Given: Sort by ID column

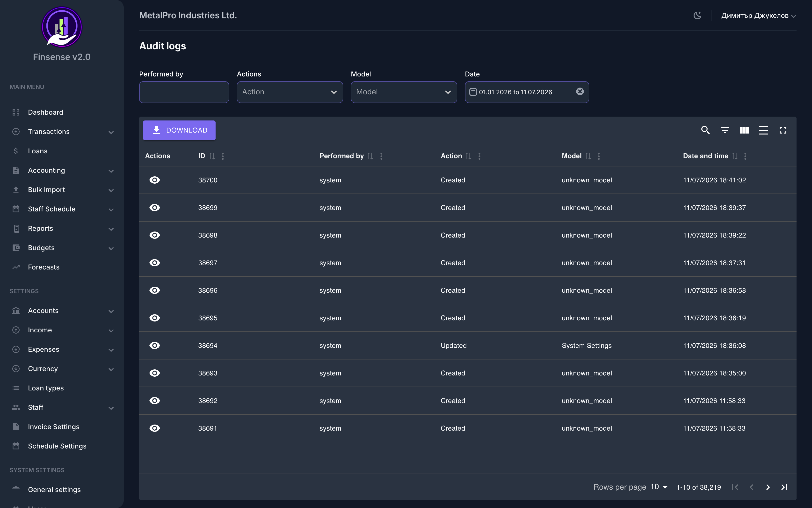Looking at the screenshot, I should click(x=212, y=156).
